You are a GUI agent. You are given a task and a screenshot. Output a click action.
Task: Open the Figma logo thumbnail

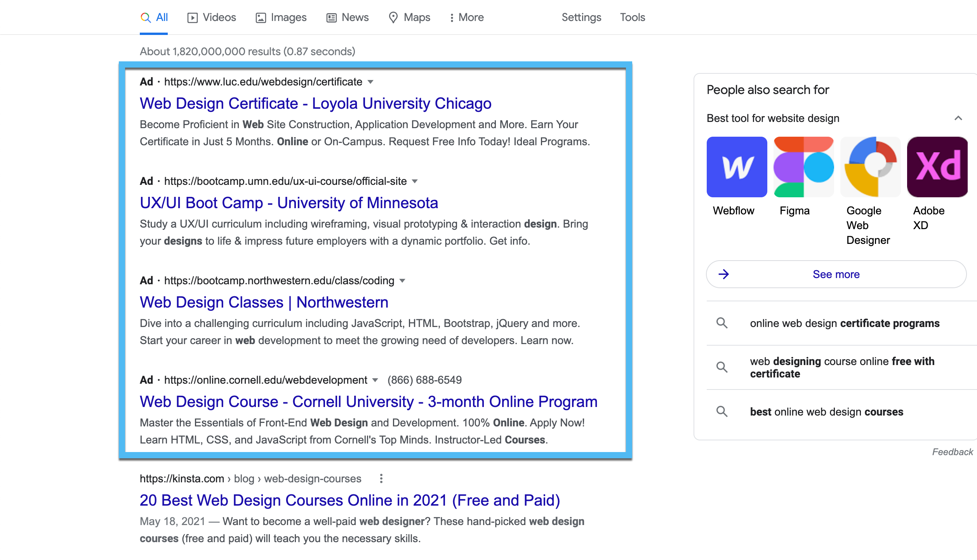pyautogui.click(x=803, y=167)
